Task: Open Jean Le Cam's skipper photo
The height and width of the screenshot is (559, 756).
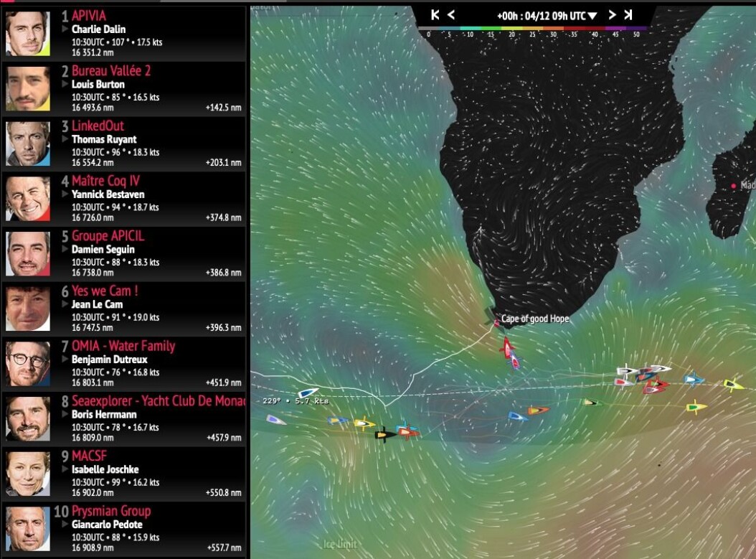Action: pos(27,308)
